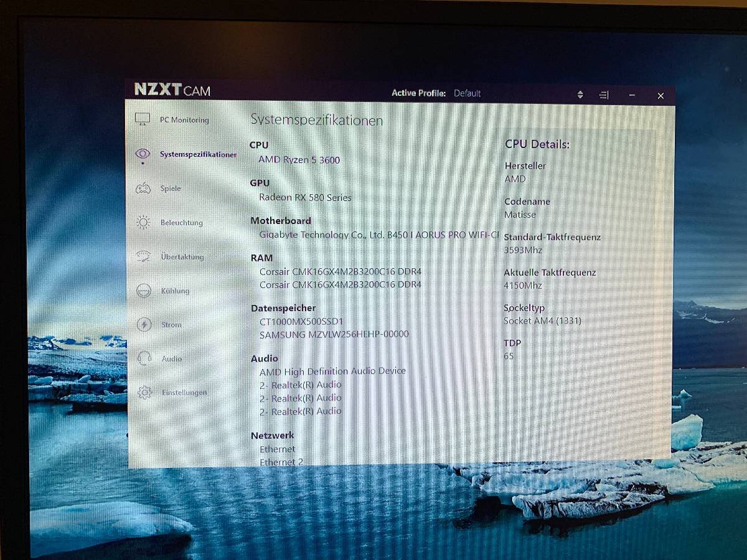Open Einstellungen in the sidebar
This screenshot has width=747, height=560.
pos(184,393)
